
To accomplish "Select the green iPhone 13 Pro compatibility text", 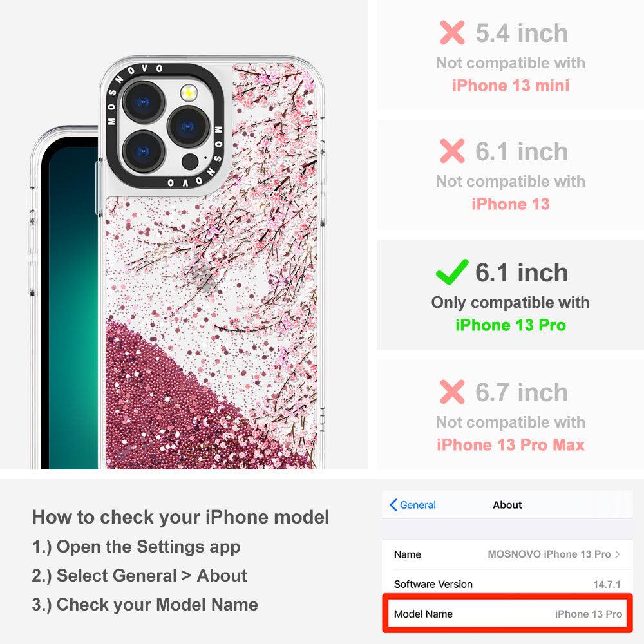I will pos(511,325).
